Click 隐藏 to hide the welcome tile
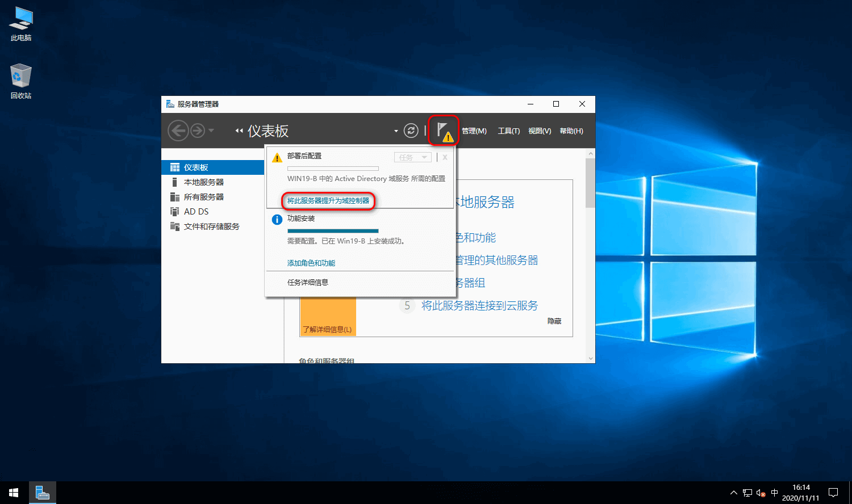 click(554, 321)
